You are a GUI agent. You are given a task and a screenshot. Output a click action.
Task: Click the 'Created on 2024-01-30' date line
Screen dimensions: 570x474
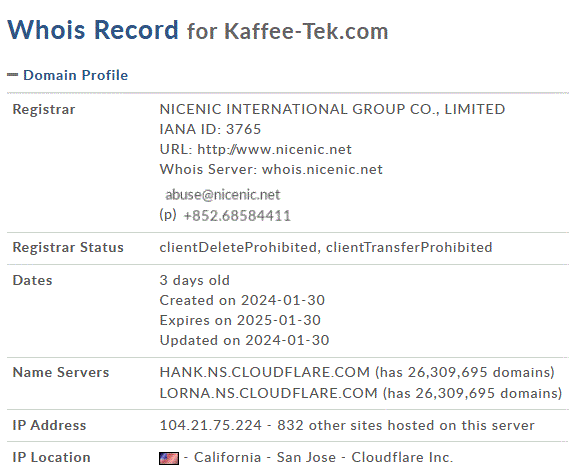[242, 300]
